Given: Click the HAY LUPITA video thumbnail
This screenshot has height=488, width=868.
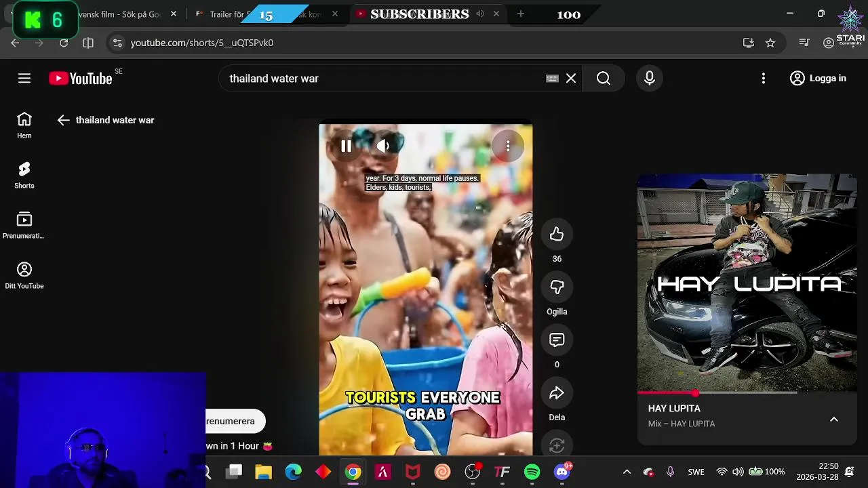Looking at the screenshot, I should pos(747,283).
